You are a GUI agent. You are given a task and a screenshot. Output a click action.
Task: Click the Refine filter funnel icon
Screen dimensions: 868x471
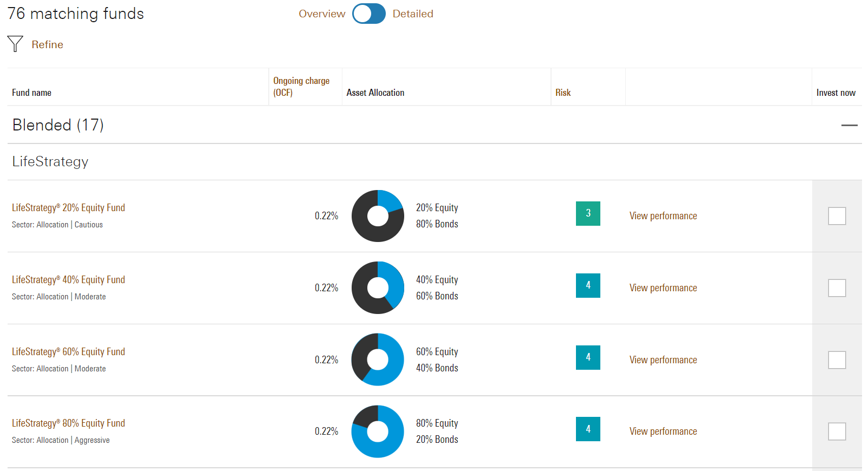coord(15,44)
